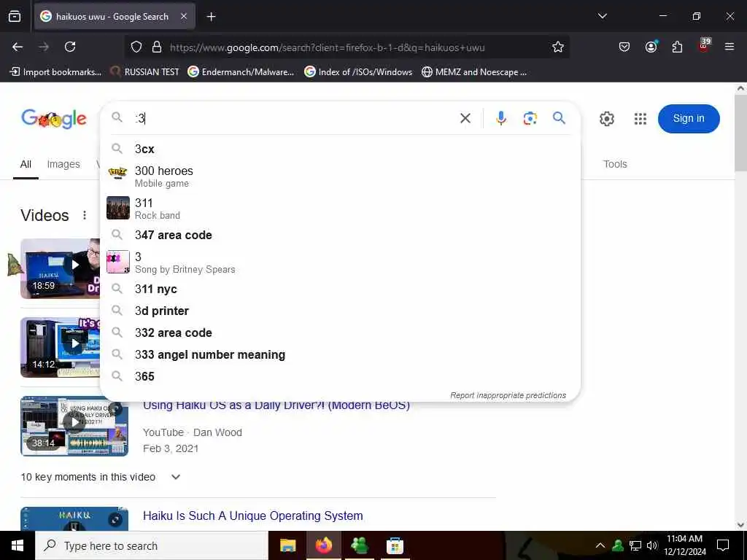
Task: Open the MEMZ and Noescape bookmark
Action: pos(474,72)
